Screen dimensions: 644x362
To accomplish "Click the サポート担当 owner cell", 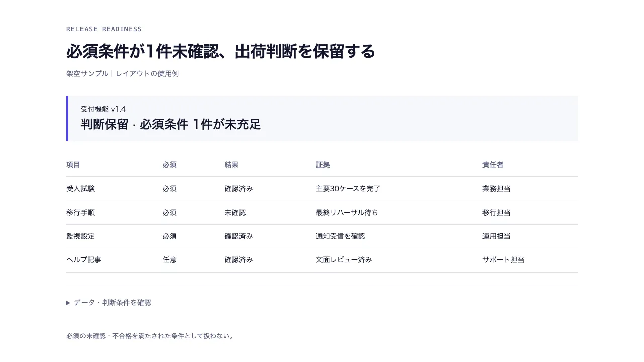I will pos(504,260).
